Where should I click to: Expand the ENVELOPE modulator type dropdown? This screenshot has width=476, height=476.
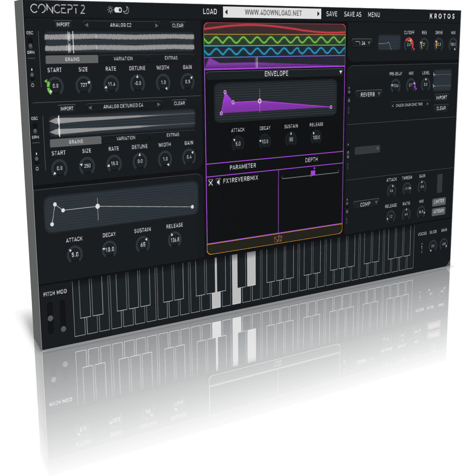(275, 74)
